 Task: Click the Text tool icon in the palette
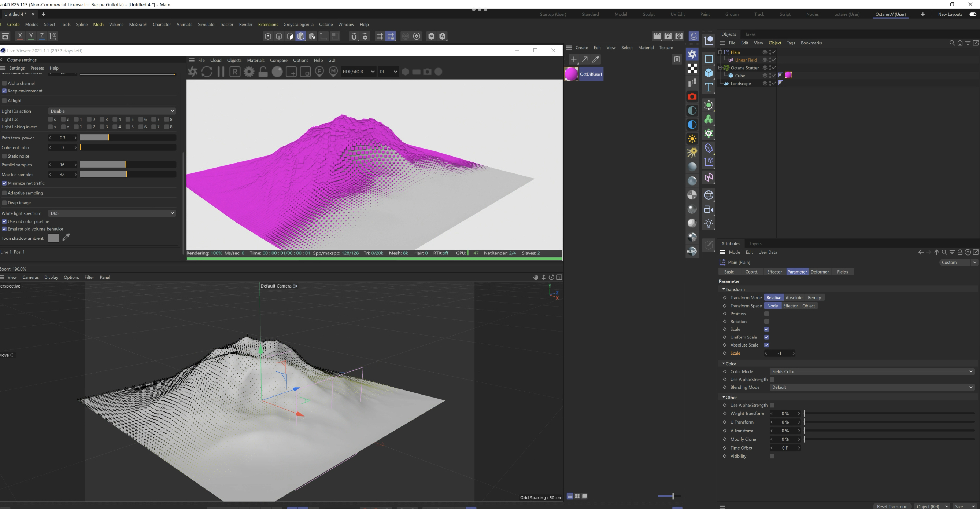point(709,87)
